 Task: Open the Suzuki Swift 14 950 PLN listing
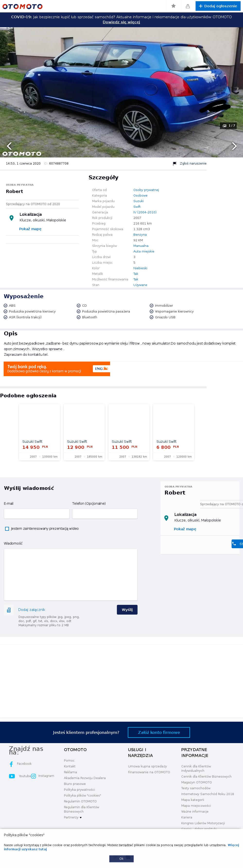39,432
